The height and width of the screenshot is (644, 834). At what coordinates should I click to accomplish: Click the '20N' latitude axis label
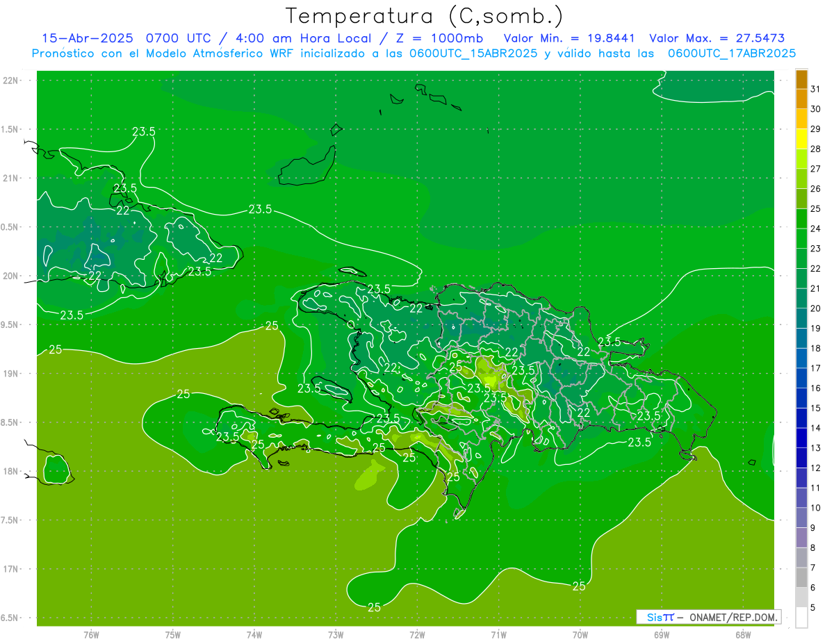pos(10,276)
